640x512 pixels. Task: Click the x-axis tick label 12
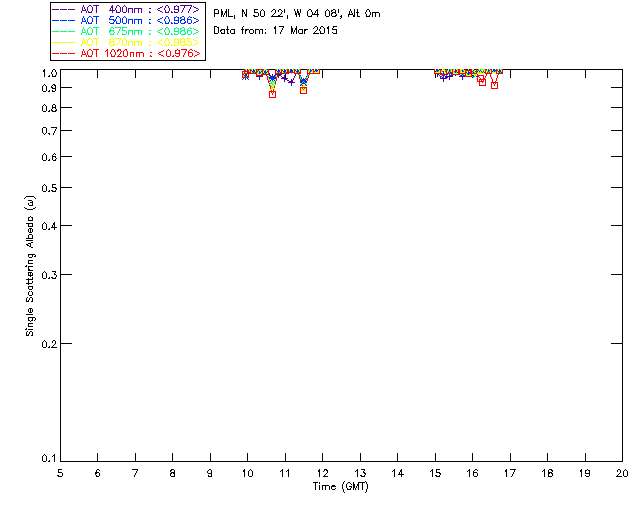(x=322, y=474)
